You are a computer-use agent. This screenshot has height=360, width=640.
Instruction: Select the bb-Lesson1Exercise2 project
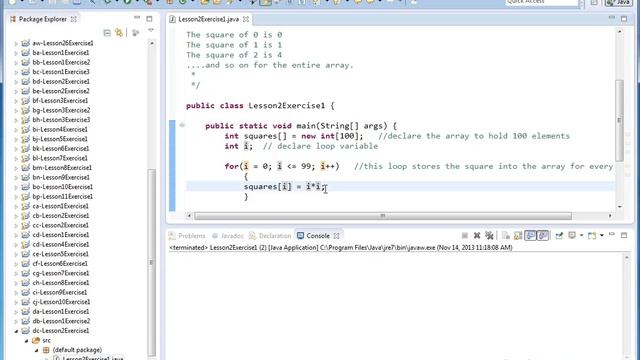(x=61, y=62)
